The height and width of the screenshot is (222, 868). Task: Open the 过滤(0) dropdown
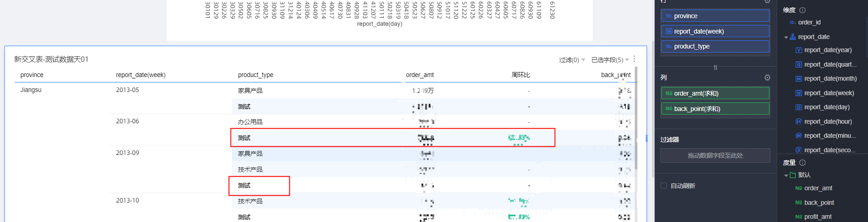click(572, 60)
